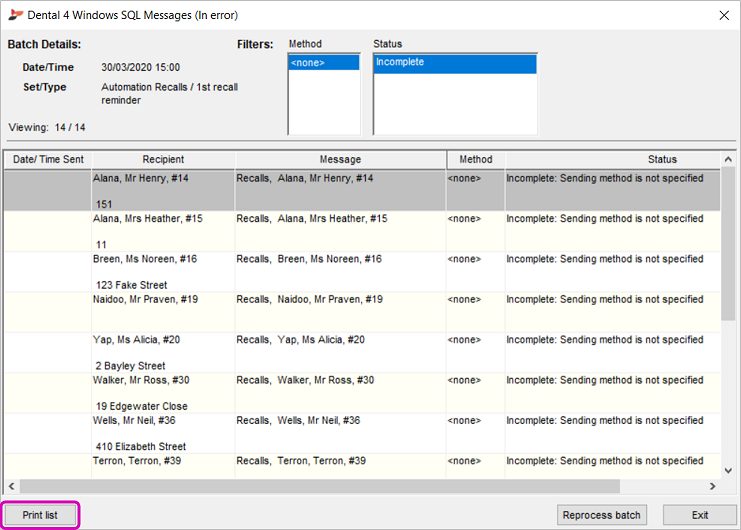Click the Print list button
Image resolution: width=741 pixels, height=530 pixels.
[x=40, y=515]
